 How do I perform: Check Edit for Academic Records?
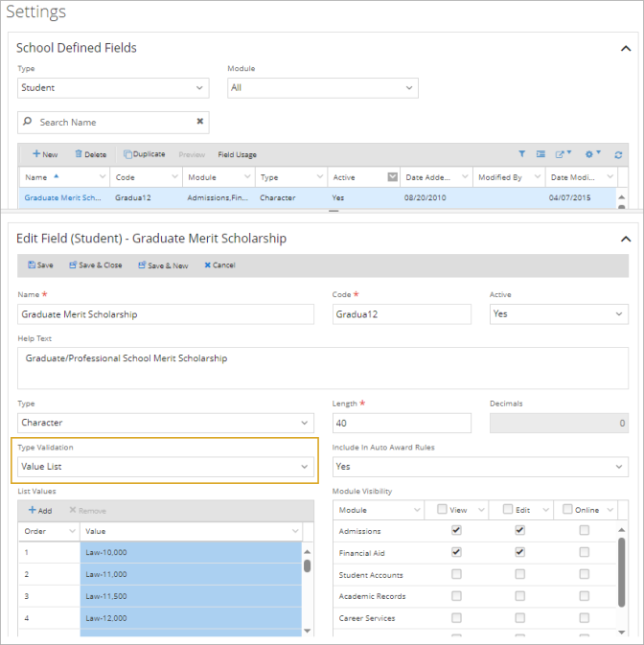[x=519, y=596]
